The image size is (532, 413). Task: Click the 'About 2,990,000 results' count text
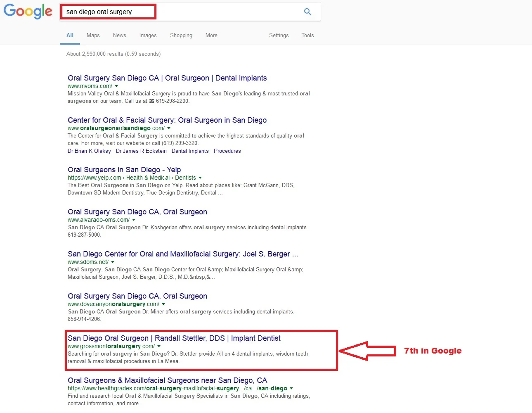click(x=113, y=54)
